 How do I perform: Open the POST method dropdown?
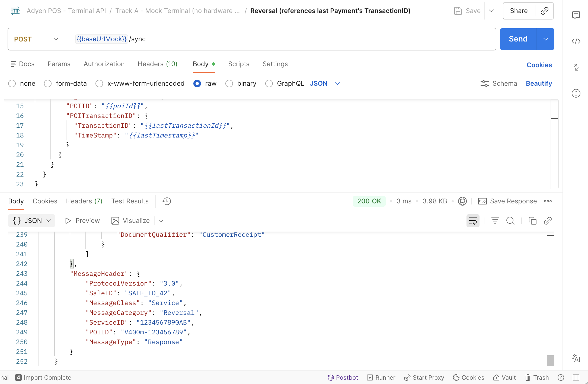pyautogui.click(x=36, y=39)
